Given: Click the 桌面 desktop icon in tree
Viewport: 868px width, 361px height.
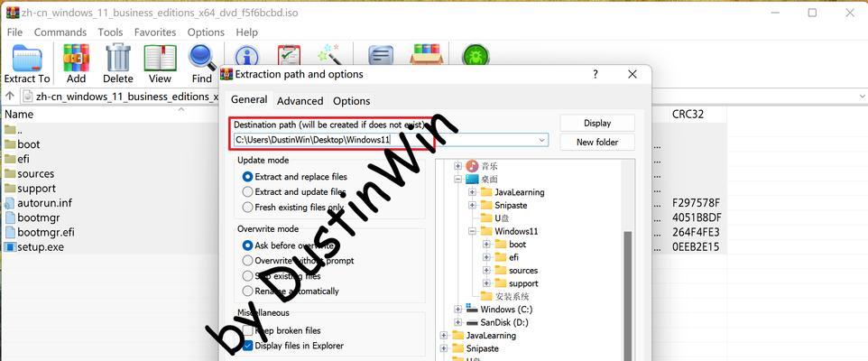Looking at the screenshot, I should tap(472, 179).
